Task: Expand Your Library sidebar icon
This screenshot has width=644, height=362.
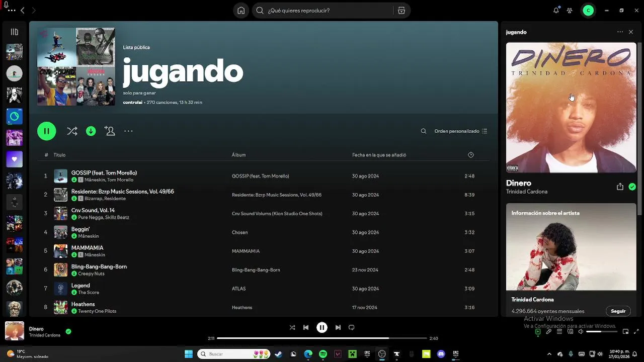Action: [x=14, y=32]
